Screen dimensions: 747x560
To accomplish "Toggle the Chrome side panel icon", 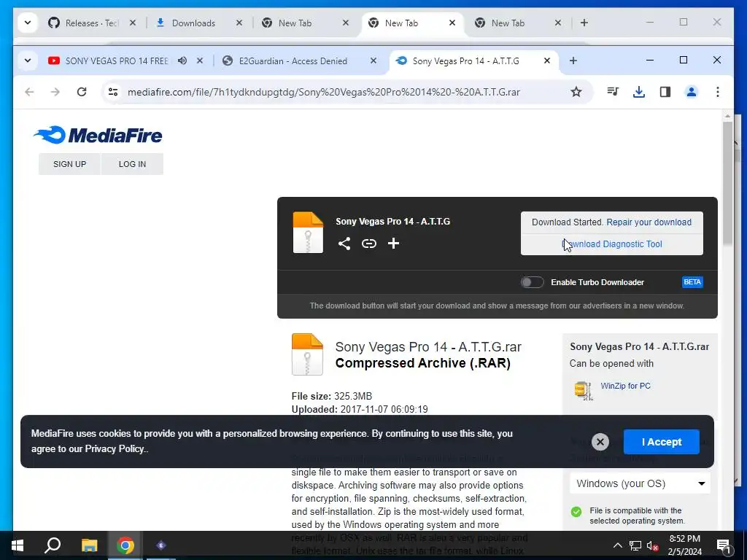I will 665,92.
